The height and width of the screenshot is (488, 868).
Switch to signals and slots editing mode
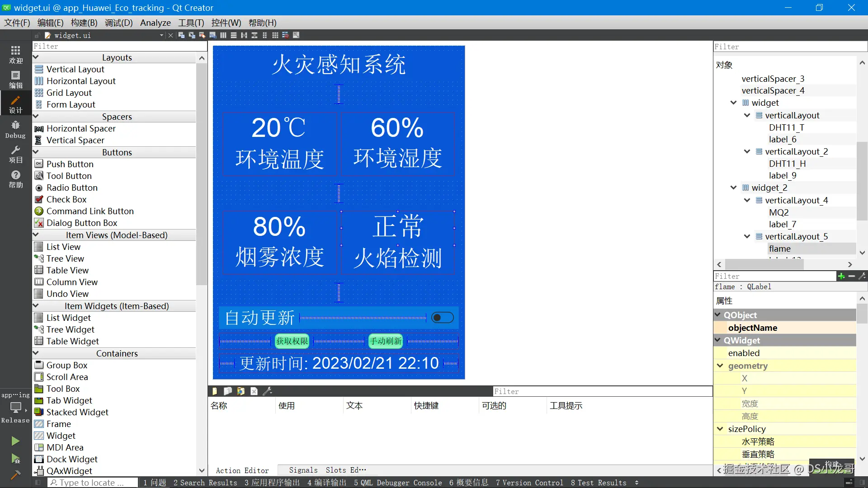click(x=192, y=35)
